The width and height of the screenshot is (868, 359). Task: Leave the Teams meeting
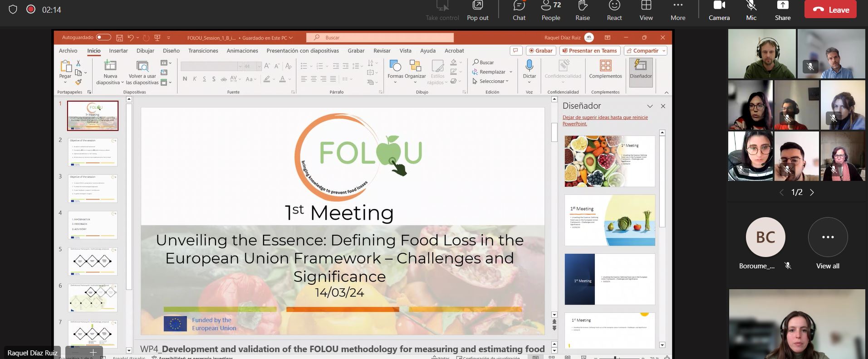pyautogui.click(x=830, y=10)
